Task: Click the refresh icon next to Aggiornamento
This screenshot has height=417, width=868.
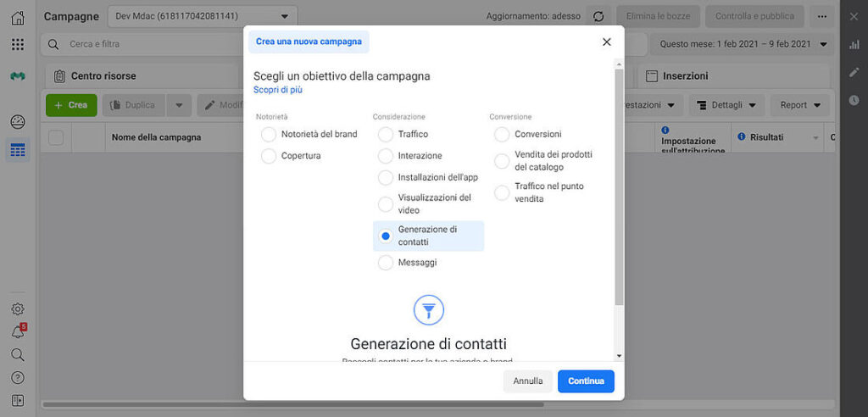Action: coord(598,16)
